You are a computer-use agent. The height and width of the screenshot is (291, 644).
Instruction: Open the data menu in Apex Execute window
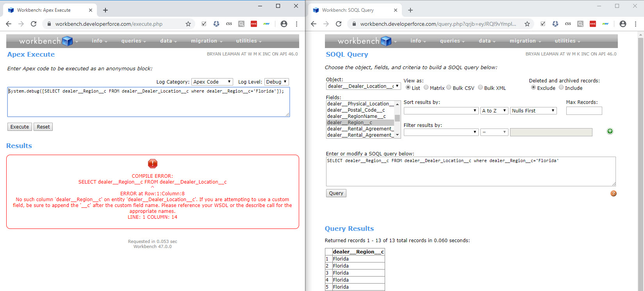168,41
